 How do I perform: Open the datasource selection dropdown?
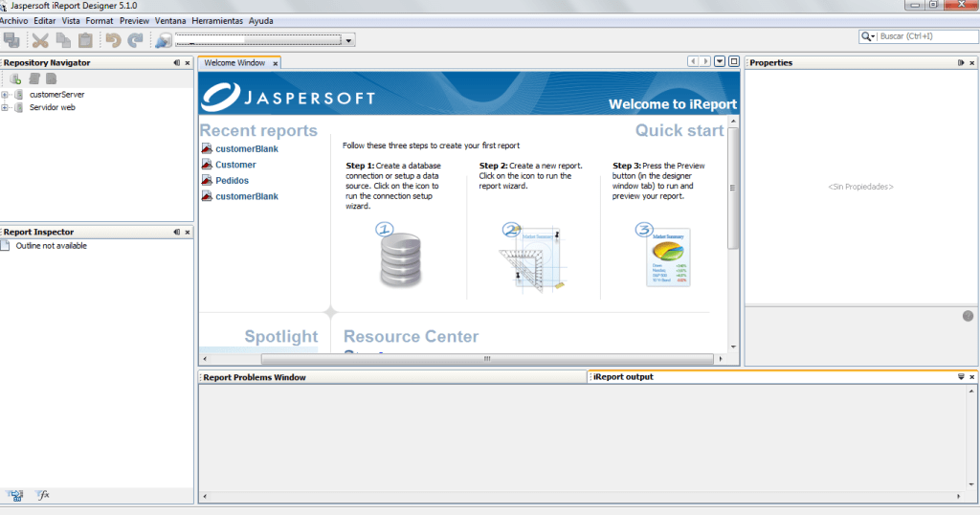pyautogui.click(x=349, y=40)
